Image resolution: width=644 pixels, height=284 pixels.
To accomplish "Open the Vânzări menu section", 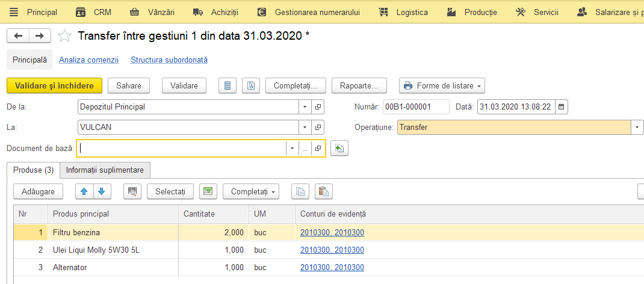I will (x=161, y=12).
